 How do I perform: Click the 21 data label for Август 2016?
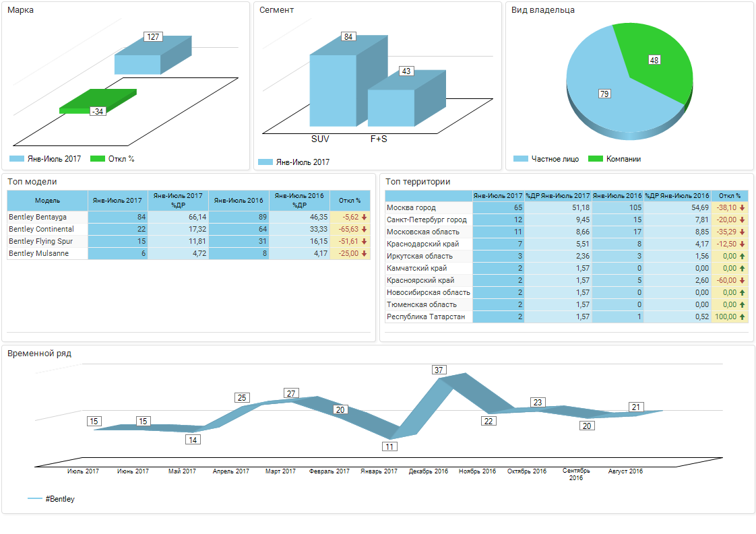[x=636, y=407]
